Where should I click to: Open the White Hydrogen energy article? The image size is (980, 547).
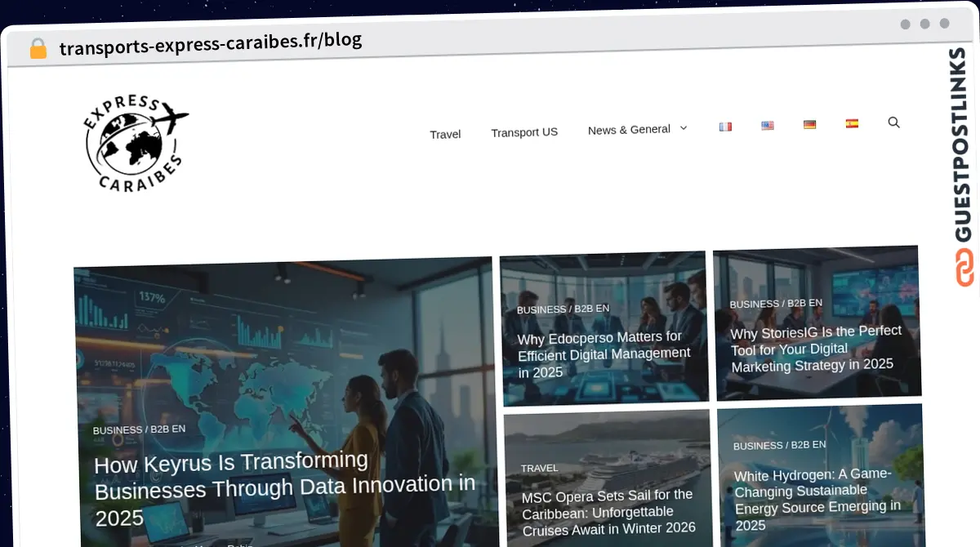click(817, 500)
